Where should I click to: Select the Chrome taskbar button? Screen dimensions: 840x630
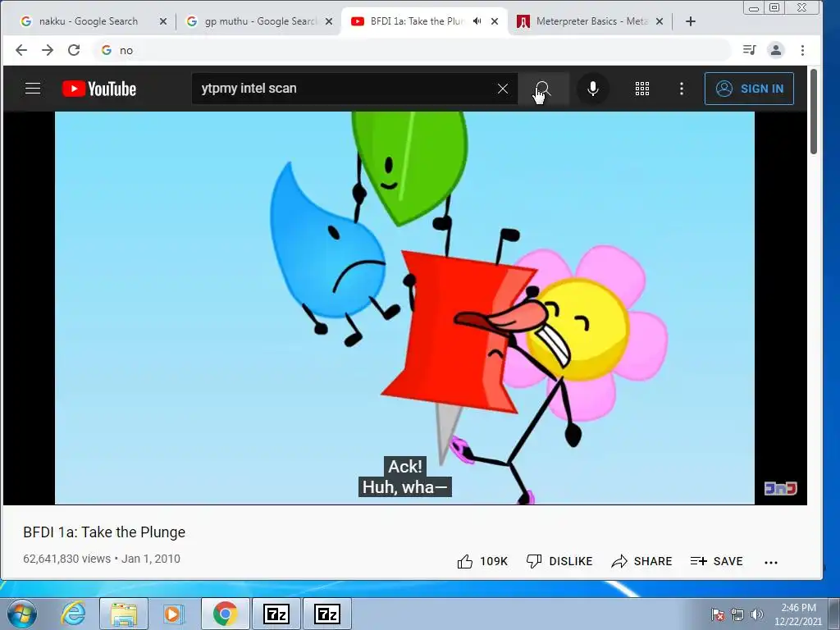(x=225, y=614)
